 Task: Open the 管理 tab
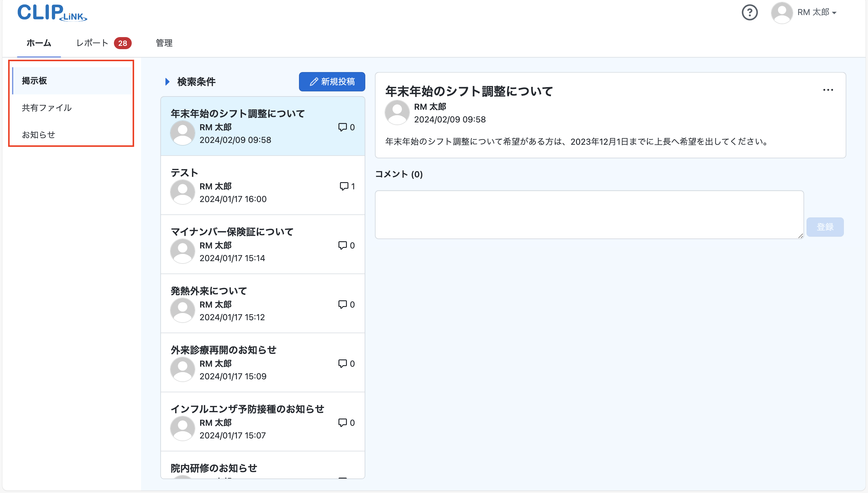(x=164, y=43)
